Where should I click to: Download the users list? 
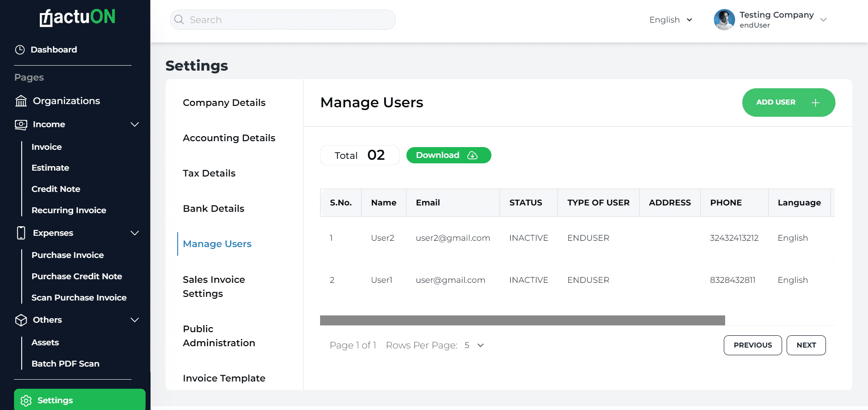pyautogui.click(x=448, y=155)
